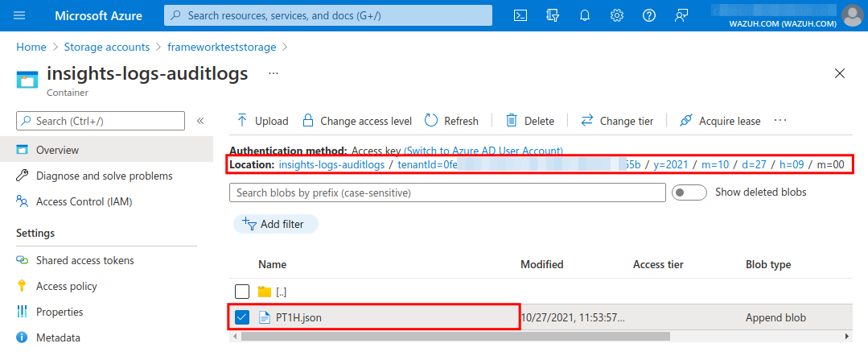The width and height of the screenshot is (868, 356).
Task: Sort by Name column header
Action: [x=273, y=264]
